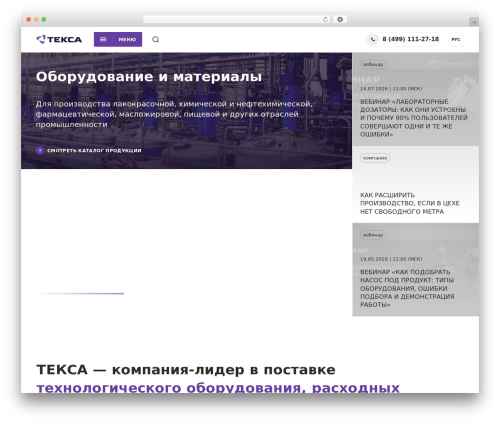Focus the browser address bar
Viewport: 500px width, 423px height.
(x=237, y=19)
